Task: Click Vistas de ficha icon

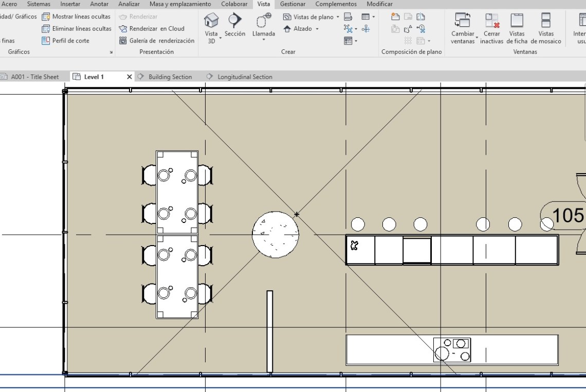Action: [517, 22]
